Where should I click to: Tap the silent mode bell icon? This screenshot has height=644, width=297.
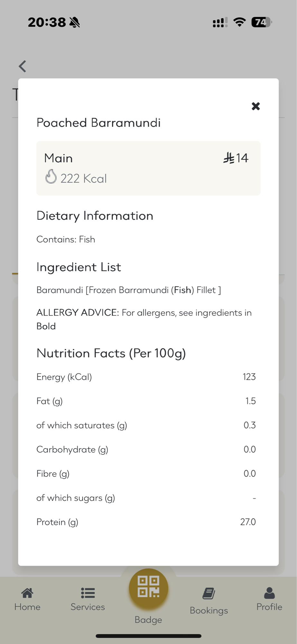[x=75, y=23]
